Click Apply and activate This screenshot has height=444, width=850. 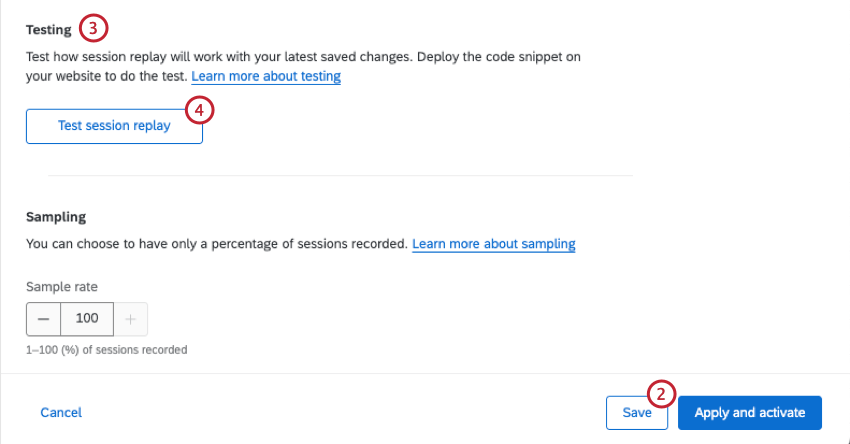750,413
